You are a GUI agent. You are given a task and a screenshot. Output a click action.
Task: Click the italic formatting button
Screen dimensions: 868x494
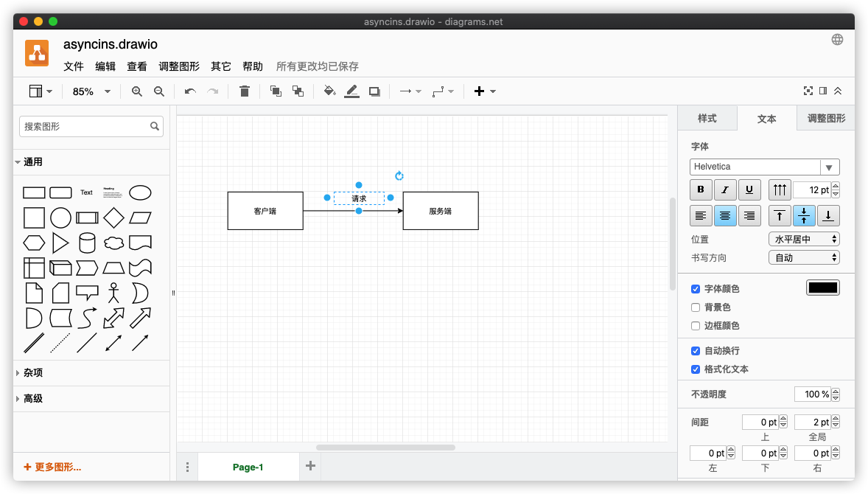click(725, 190)
